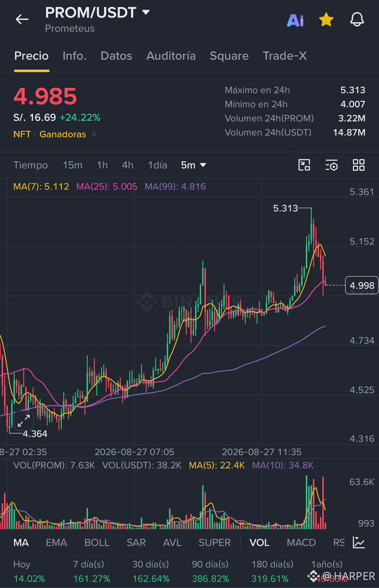Open price alerts bell icon
Viewport: 379px width, 588px height.
coord(357,20)
